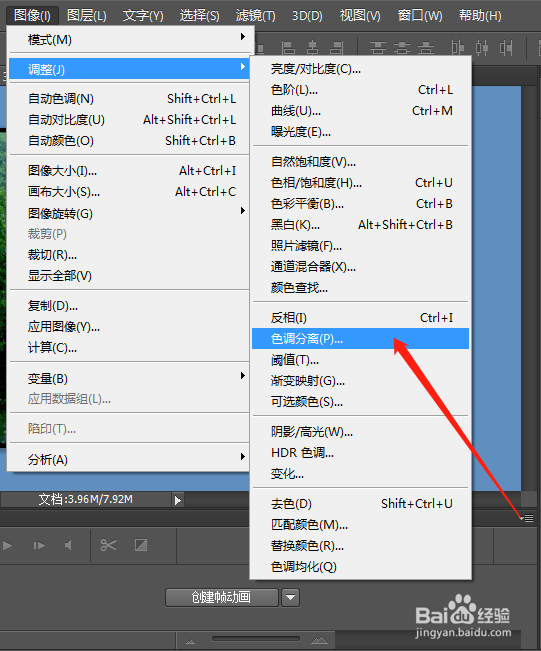Expand the 图像旋转(G) submenu
541x651 pixels.
click(129, 213)
